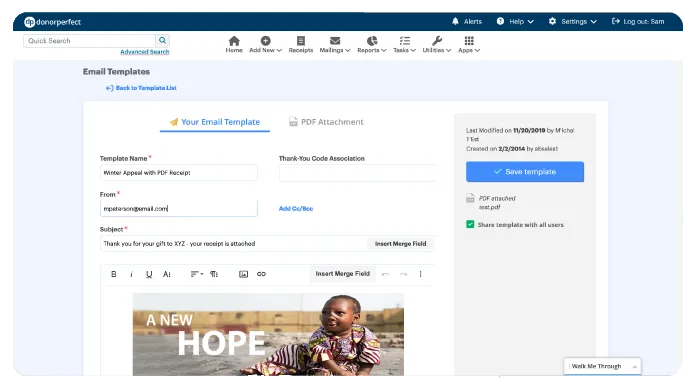Click Insert Merge Field in Subject row
The height and width of the screenshot is (388, 695).
tap(400, 243)
